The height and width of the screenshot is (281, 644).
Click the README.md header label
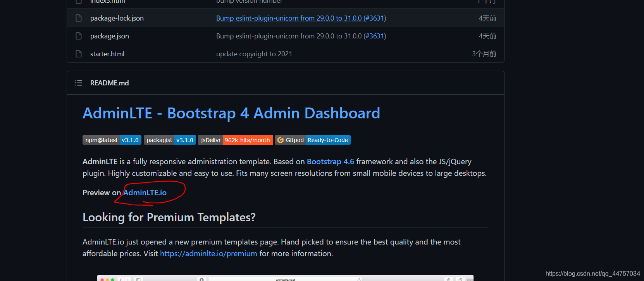point(110,83)
